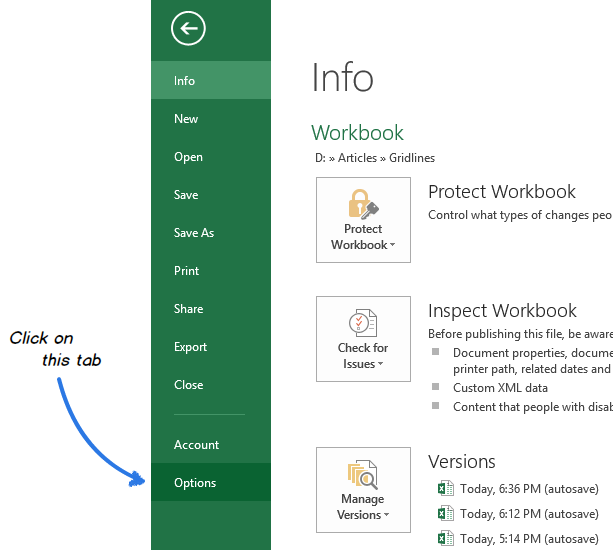Click Close in the sidebar
Screen dimensions: 613x550
tap(211, 384)
